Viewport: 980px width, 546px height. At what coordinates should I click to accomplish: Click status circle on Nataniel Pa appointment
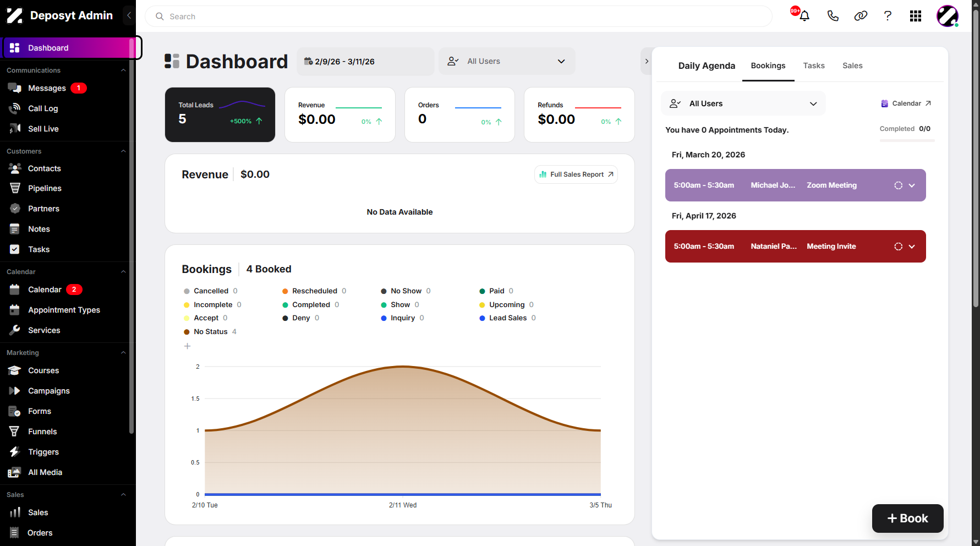pyautogui.click(x=898, y=247)
